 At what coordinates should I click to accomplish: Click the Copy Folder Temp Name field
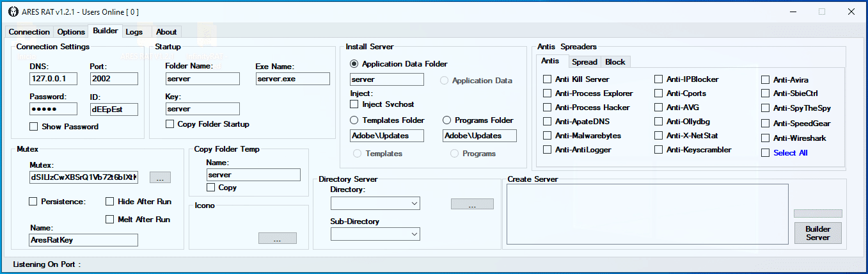(x=253, y=174)
